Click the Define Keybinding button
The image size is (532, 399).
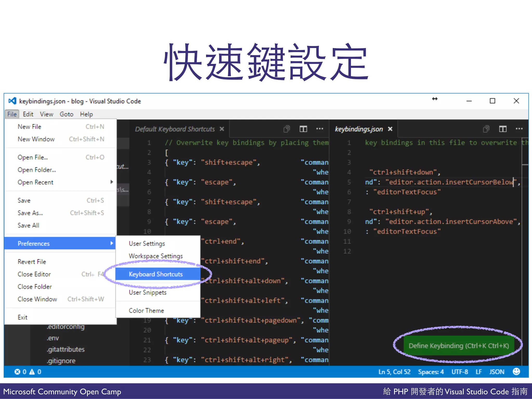459,345
